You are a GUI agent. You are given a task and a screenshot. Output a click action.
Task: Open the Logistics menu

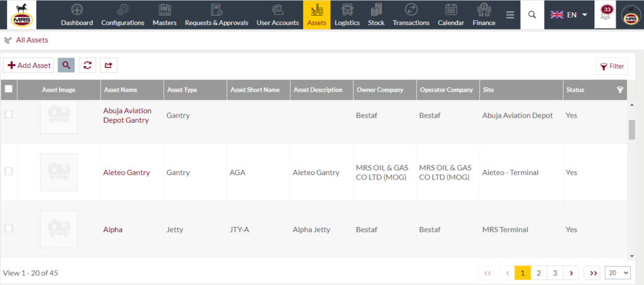pyautogui.click(x=347, y=15)
